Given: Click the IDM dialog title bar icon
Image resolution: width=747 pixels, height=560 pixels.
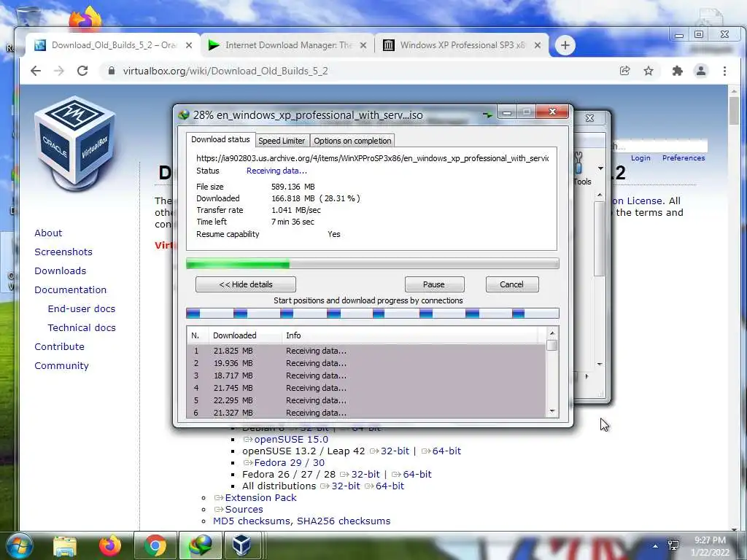Looking at the screenshot, I should [x=183, y=115].
